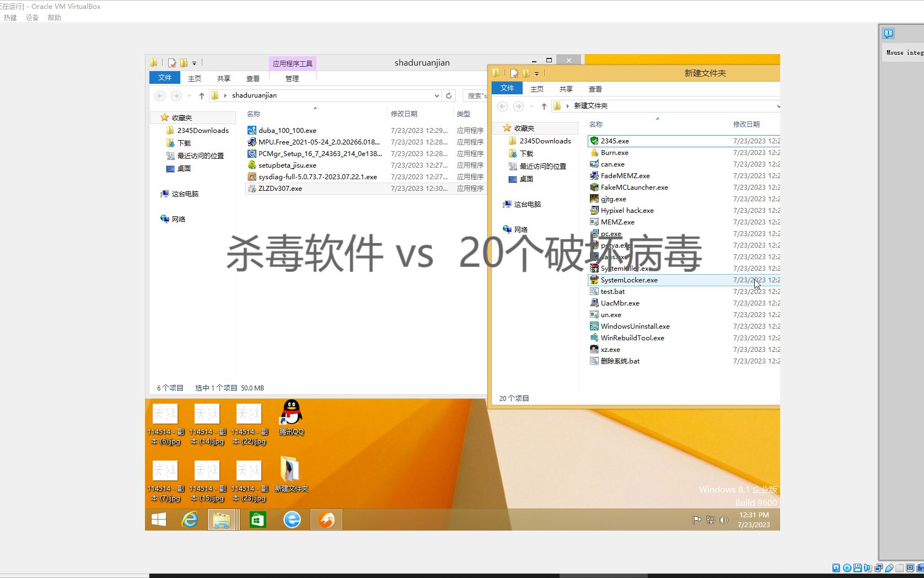The image size is (924, 578).
Task: Switch to the 查看 ribbon tab
Action: [x=253, y=78]
